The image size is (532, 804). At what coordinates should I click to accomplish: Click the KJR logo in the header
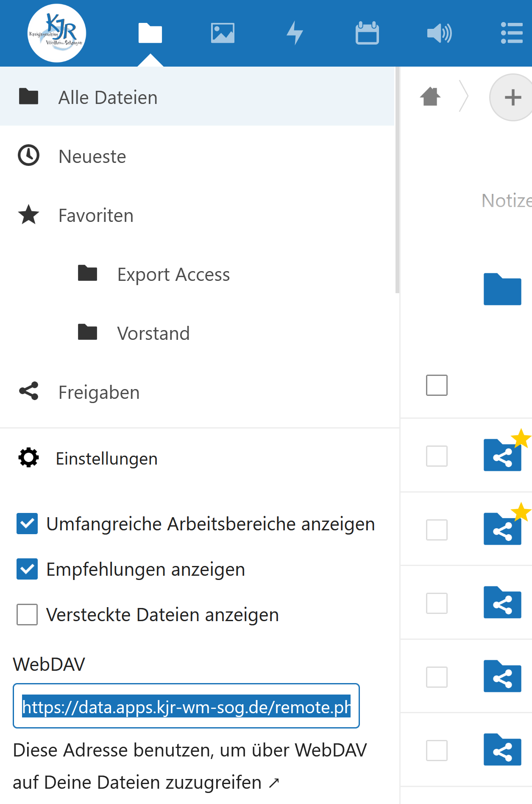[57, 33]
